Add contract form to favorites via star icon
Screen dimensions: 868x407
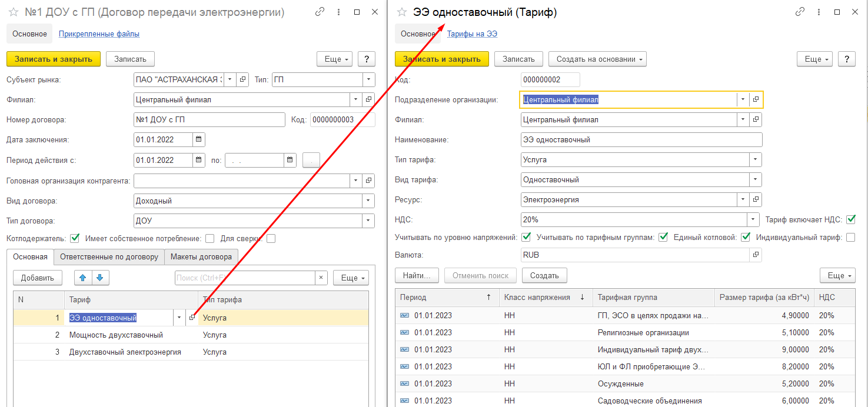tap(13, 12)
